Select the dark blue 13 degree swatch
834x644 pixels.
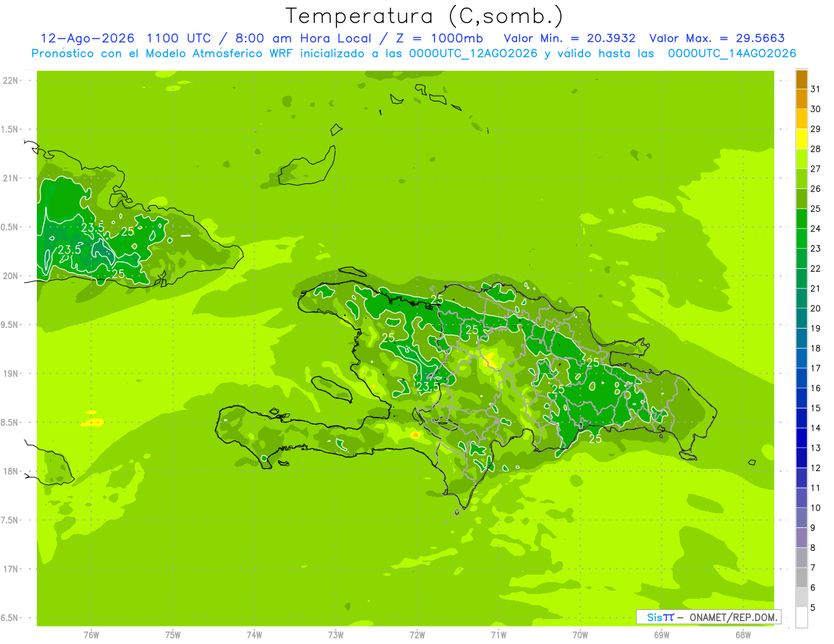click(x=801, y=438)
